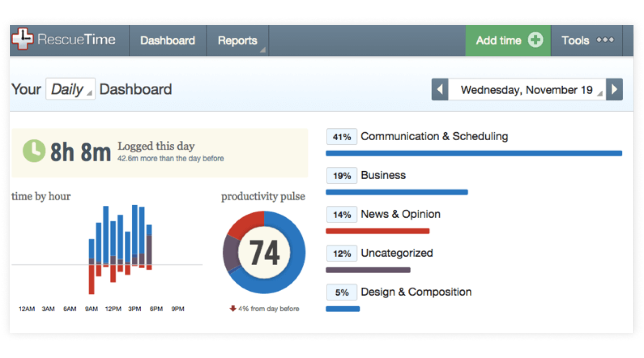Open the date picker showing Wednesday, November 19
The image size is (644, 358).
[x=526, y=89]
